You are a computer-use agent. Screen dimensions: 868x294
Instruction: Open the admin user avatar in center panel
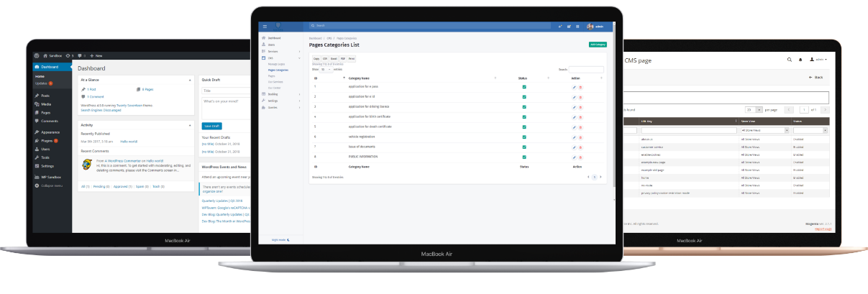click(x=590, y=26)
